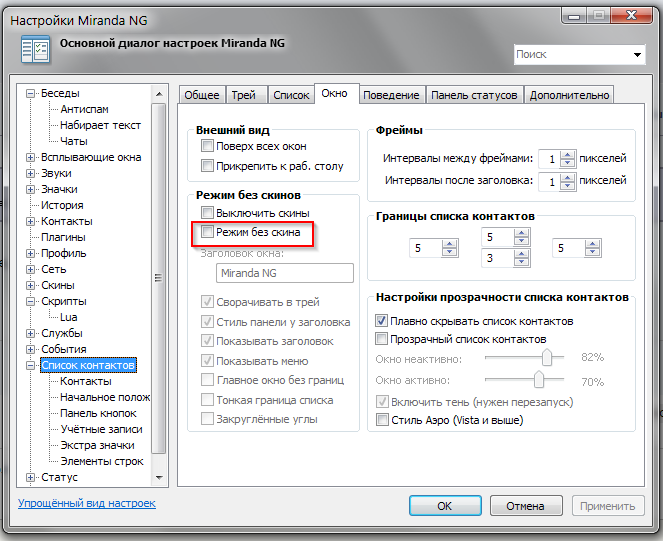This screenshot has height=541, width=663.
Task: Toggle 'Включить тень' checkbox
Action: [382, 401]
